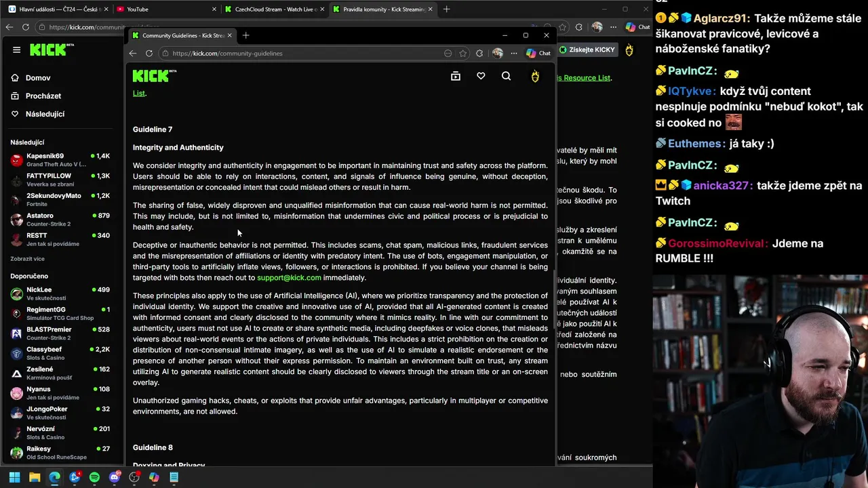Click the heart following icon in the front window header
This screenshot has width=868, height=488.
click(x=481, y=76)
